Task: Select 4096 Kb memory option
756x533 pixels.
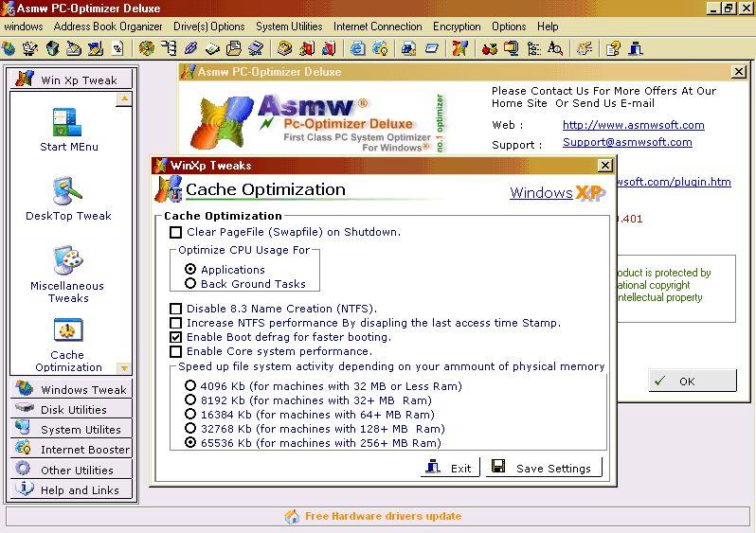Action: pyautogui.click(x=190, y=385)
